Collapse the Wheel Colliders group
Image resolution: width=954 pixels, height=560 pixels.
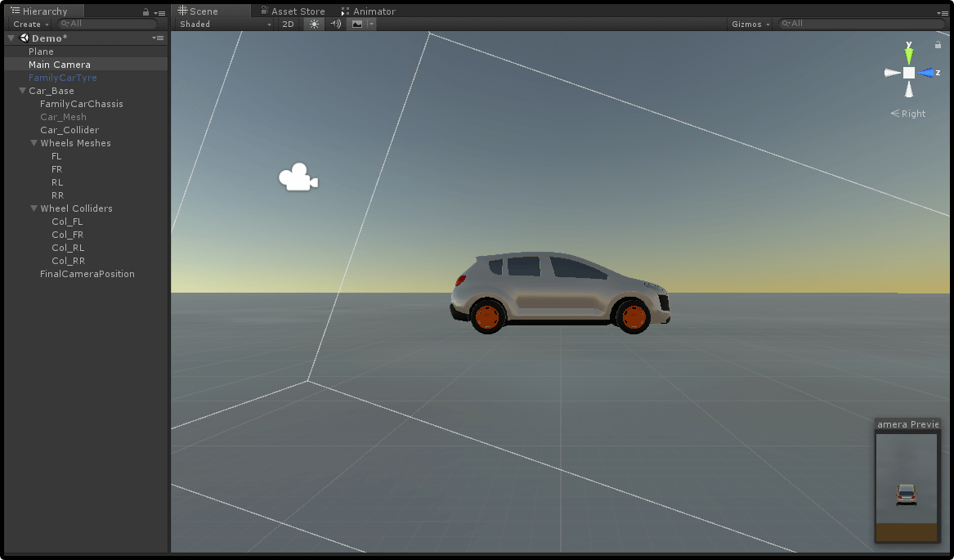[x=34, y=208]
